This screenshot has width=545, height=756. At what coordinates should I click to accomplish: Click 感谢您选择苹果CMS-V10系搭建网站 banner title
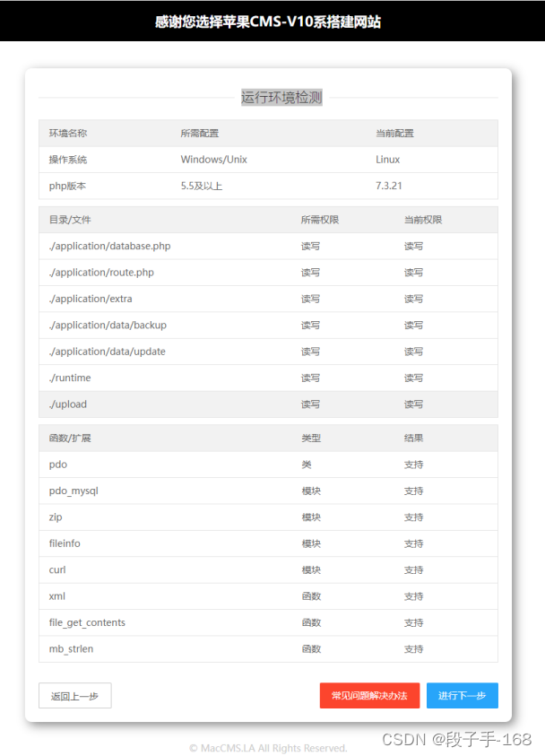coord(268,22)
